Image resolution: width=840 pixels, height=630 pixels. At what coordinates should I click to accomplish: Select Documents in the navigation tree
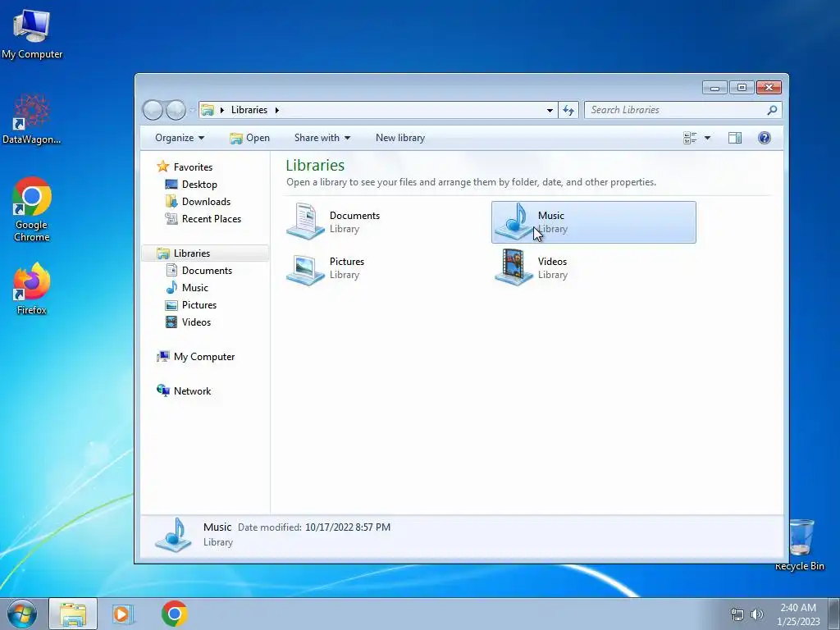[x=207, y=271]
